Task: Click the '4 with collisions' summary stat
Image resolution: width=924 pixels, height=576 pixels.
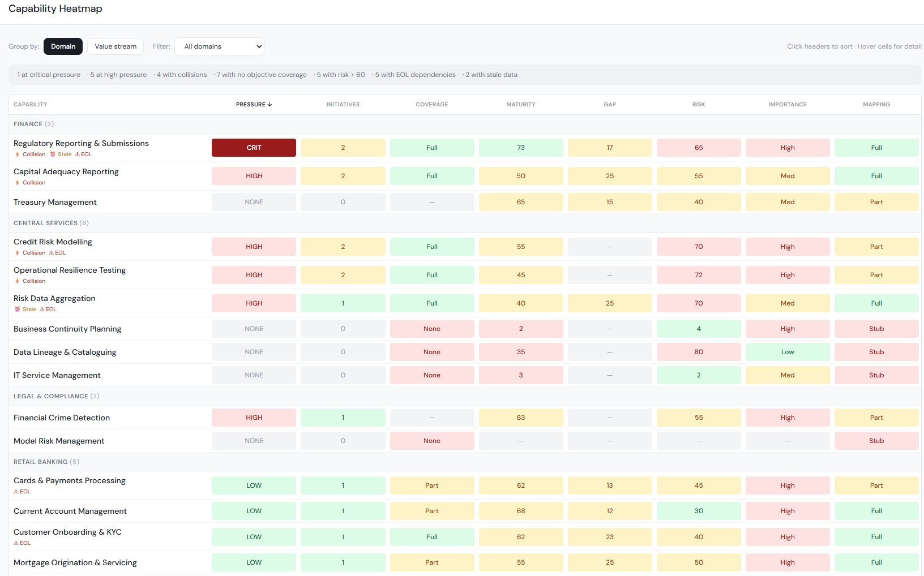Action: pos(181,74)
